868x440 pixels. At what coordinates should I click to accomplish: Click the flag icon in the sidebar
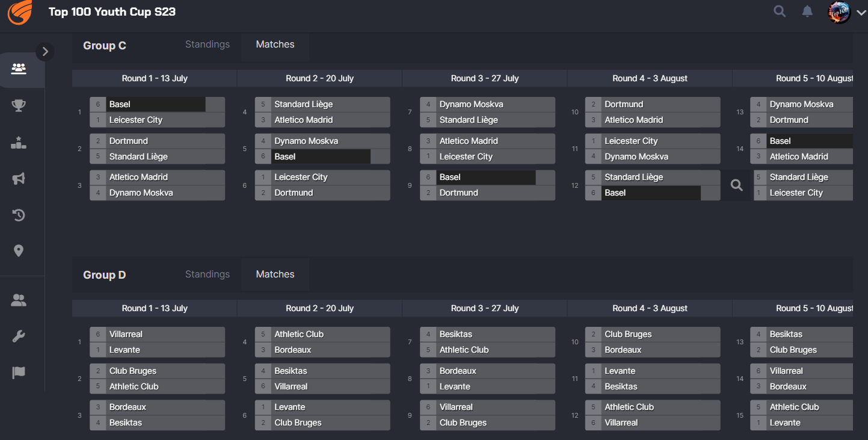tap(19, 373)
